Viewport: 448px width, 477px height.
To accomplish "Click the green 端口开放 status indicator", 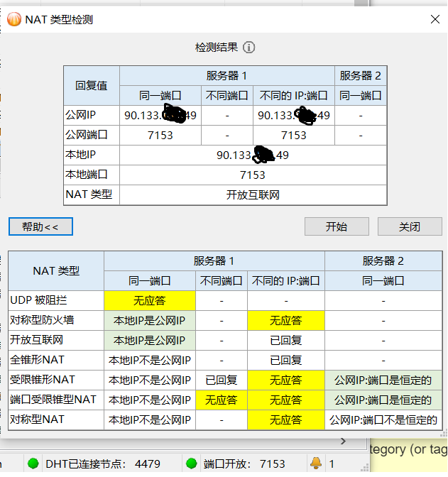I will [x=191, y=464].
